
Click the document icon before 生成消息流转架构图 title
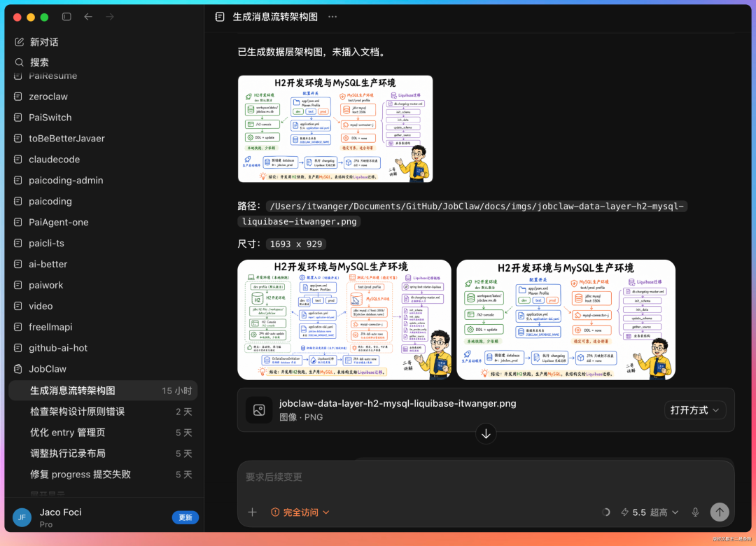pos(220,17)
